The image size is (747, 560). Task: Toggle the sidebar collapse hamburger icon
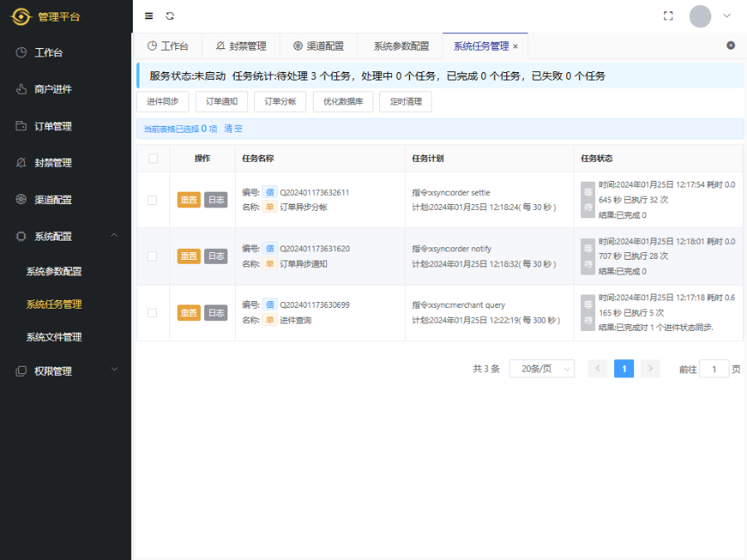coord(149,17)
